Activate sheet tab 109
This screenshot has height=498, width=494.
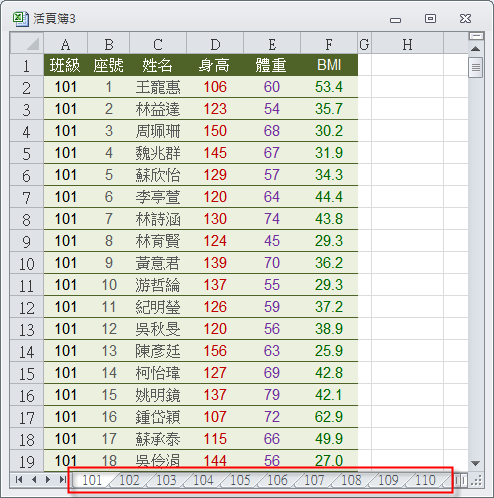pyautogui.click(x=388, y=480)
